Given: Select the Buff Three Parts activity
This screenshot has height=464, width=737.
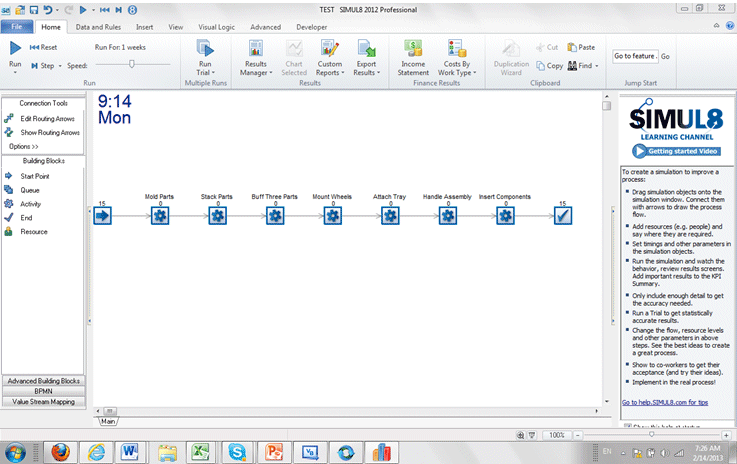Looking at the screenshot, I should 275,216.
